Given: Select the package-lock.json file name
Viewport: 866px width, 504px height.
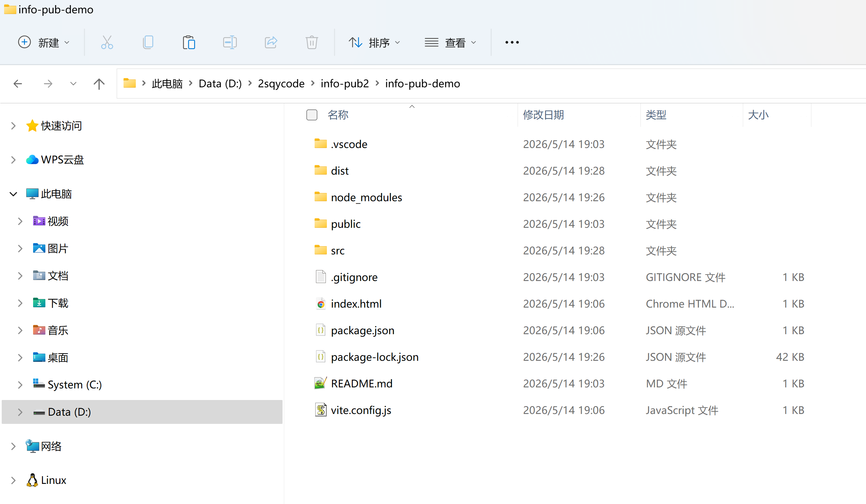Looking at the screenshot, I should coord(375,357).
